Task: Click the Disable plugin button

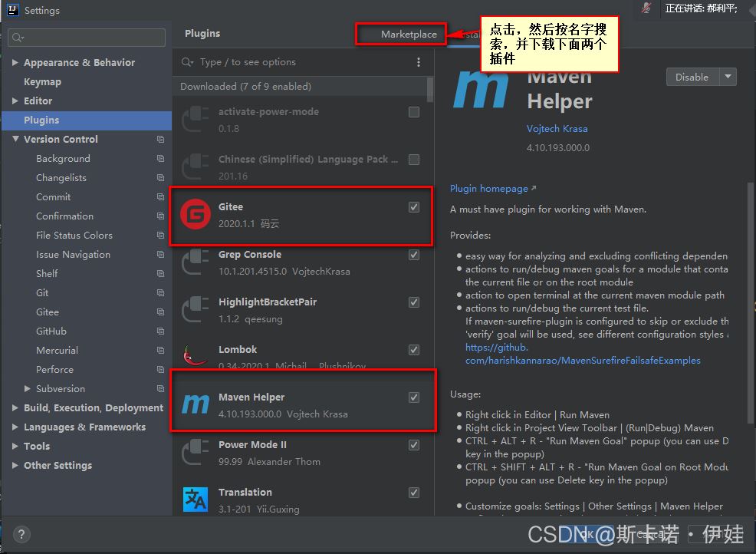Action: click(x=692, y=77)
